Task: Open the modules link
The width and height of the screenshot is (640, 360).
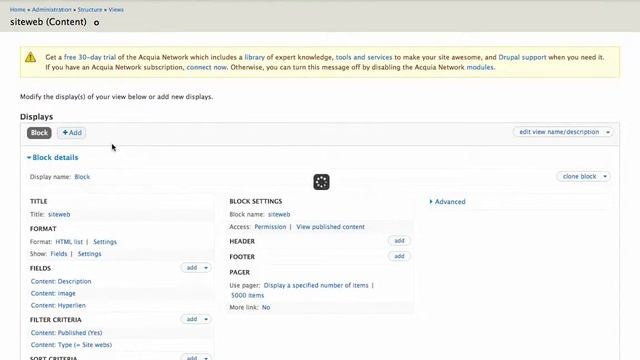Action: [480, 67]
